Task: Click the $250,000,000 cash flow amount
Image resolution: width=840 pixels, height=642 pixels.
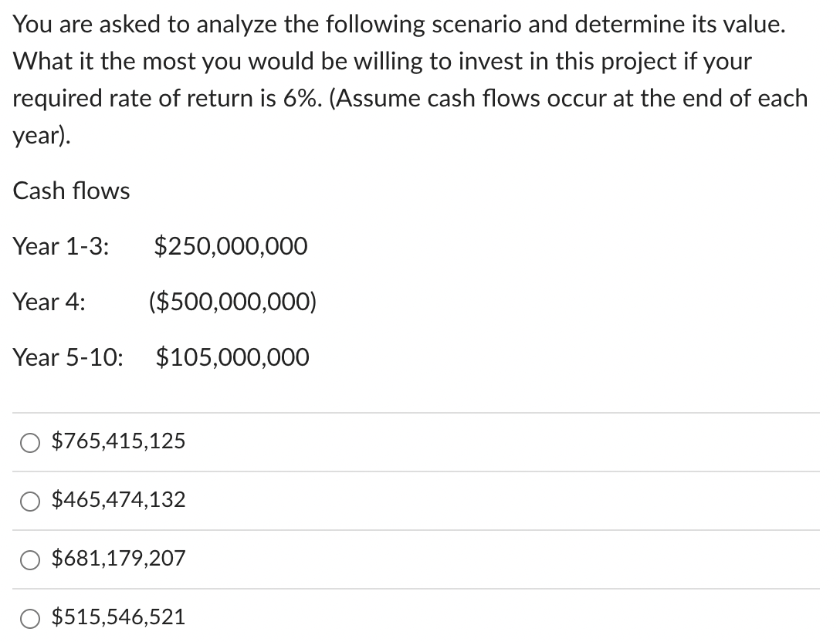Action: coord(231,246)
